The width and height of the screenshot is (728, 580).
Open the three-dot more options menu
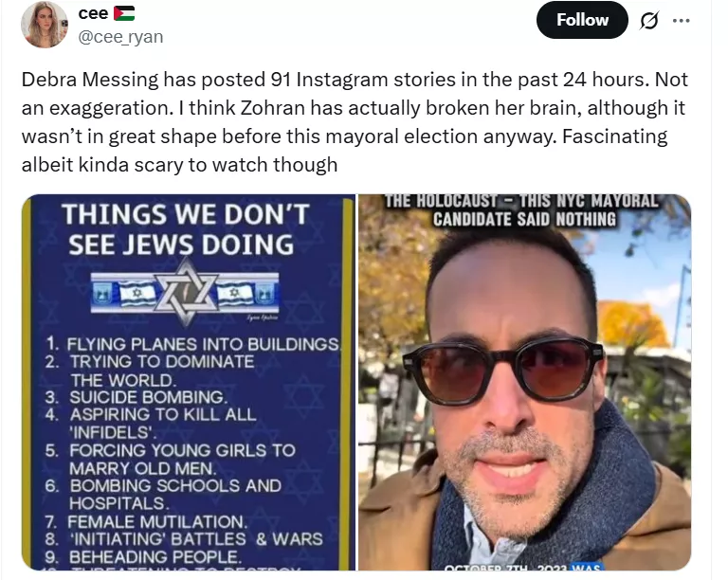point(681,21)
